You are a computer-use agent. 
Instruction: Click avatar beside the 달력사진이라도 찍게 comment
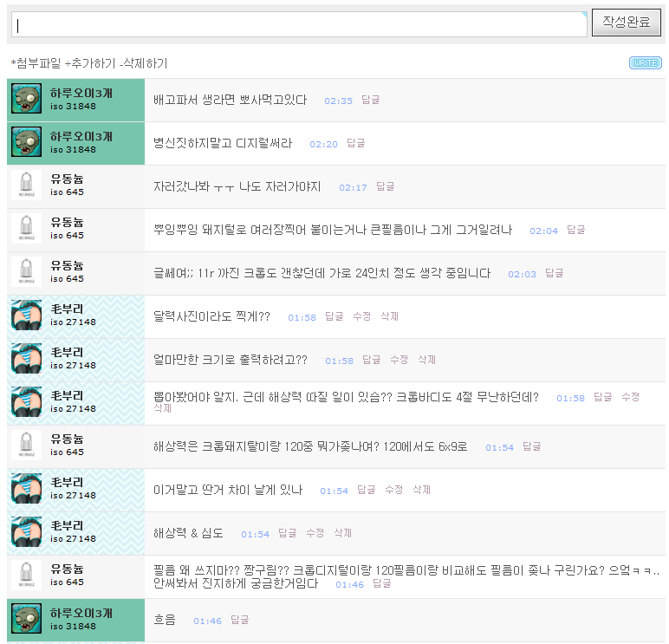pos(26,316)
